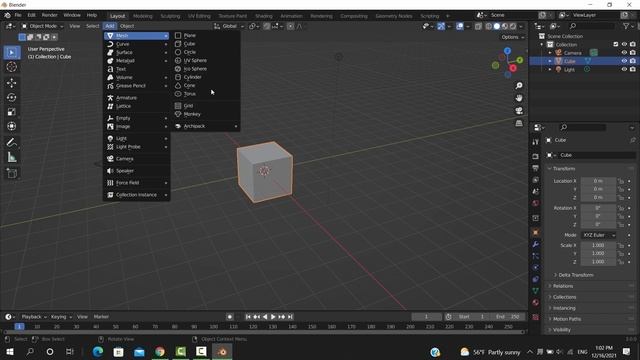
Task: Open Microsoft Edge from taskbar
Action: [x=98, y=351]
